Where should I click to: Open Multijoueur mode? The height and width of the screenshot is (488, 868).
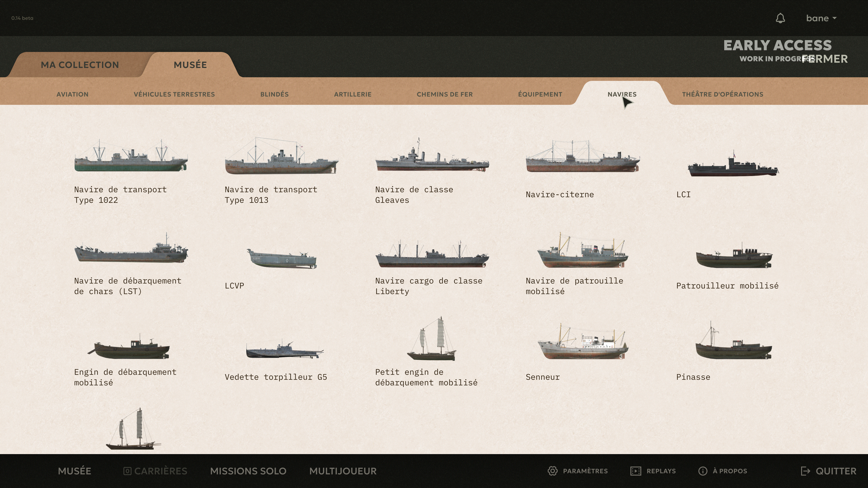pyautogui.click(x=343, y=471)
